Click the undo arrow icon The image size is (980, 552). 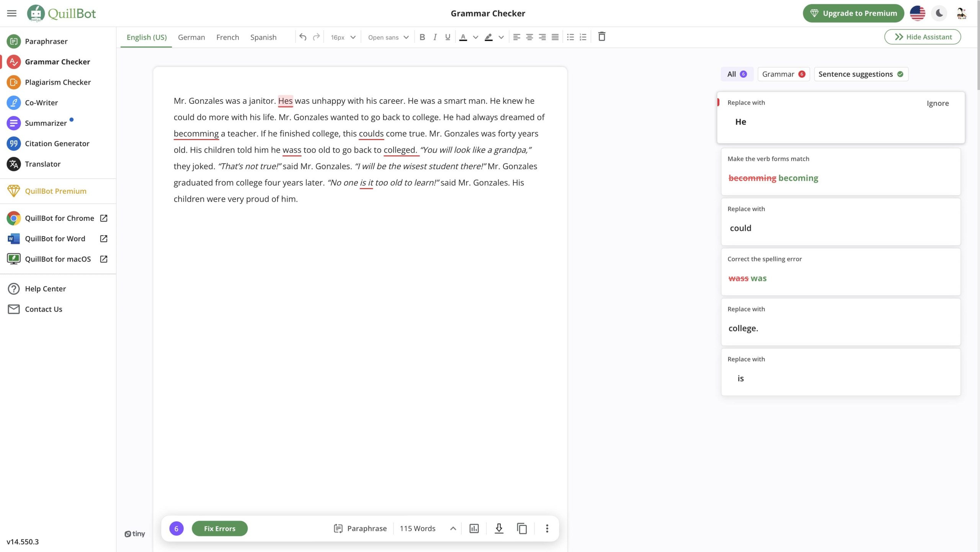[x=303, y=37]
